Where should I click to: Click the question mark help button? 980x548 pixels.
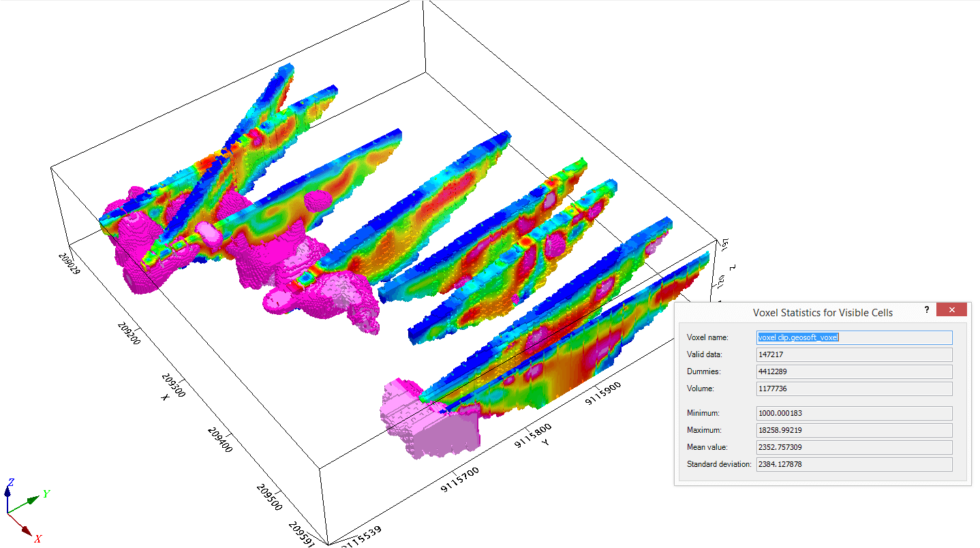[x=926, y=310]
